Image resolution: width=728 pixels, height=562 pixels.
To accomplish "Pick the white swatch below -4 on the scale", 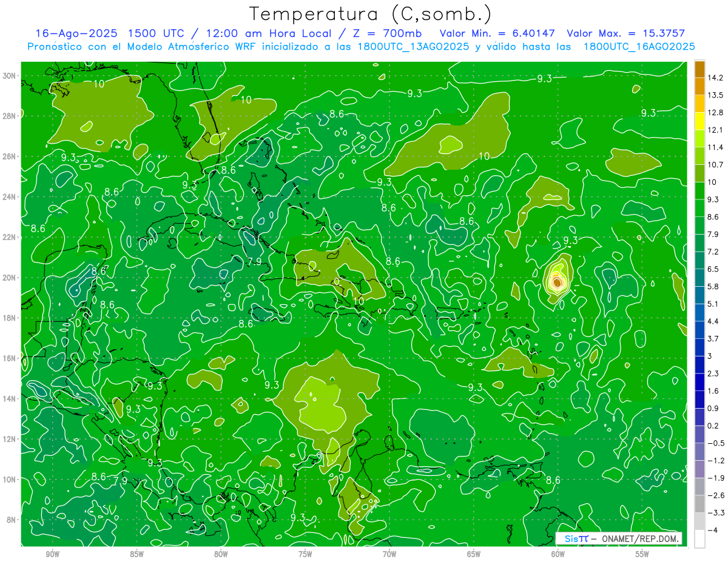I will pyautogui.click(x=699, y=539).
